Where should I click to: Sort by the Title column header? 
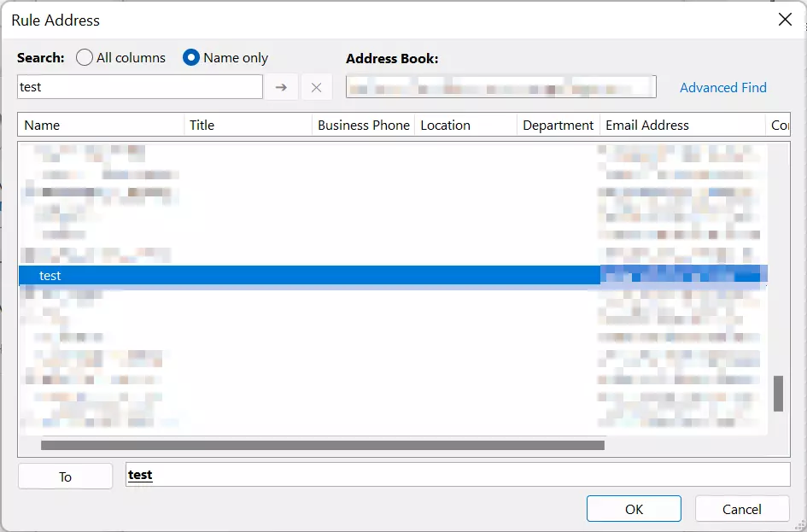[248, 125]
